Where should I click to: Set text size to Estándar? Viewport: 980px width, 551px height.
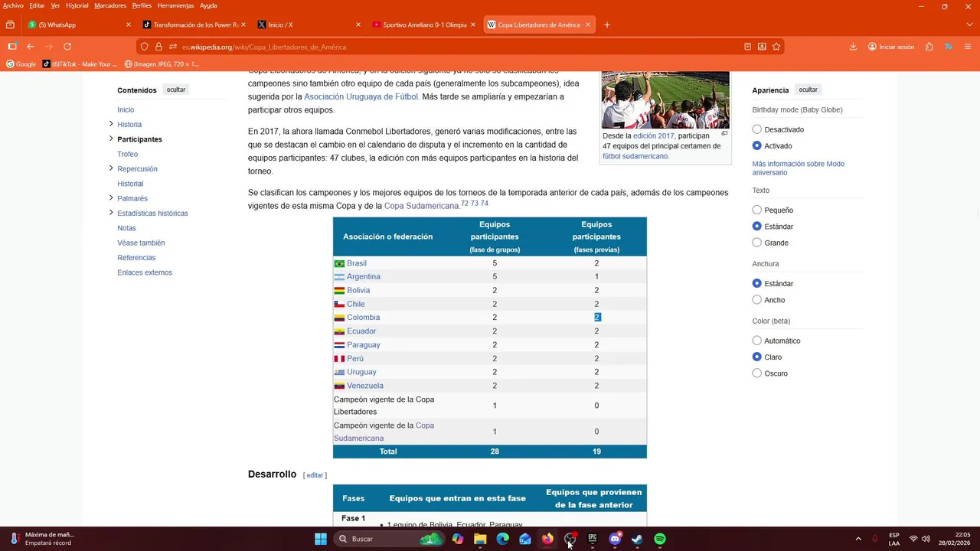pos(756,226)
